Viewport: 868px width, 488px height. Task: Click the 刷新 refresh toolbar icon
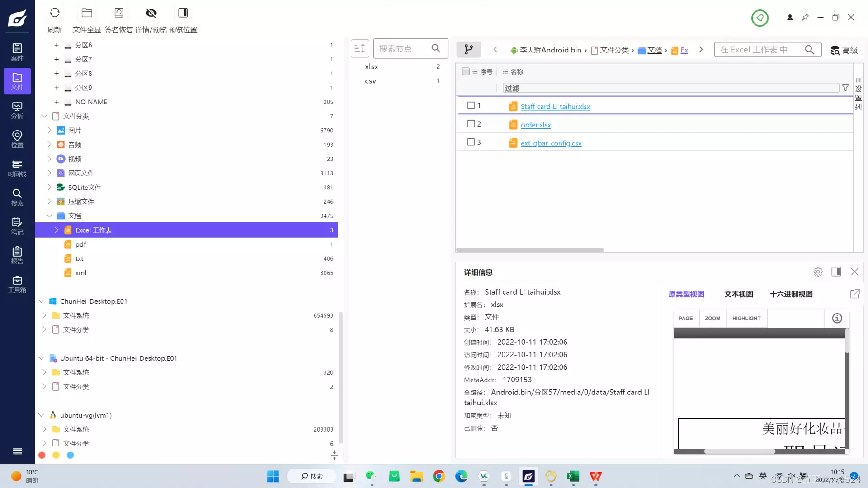(x=55, y=13)
